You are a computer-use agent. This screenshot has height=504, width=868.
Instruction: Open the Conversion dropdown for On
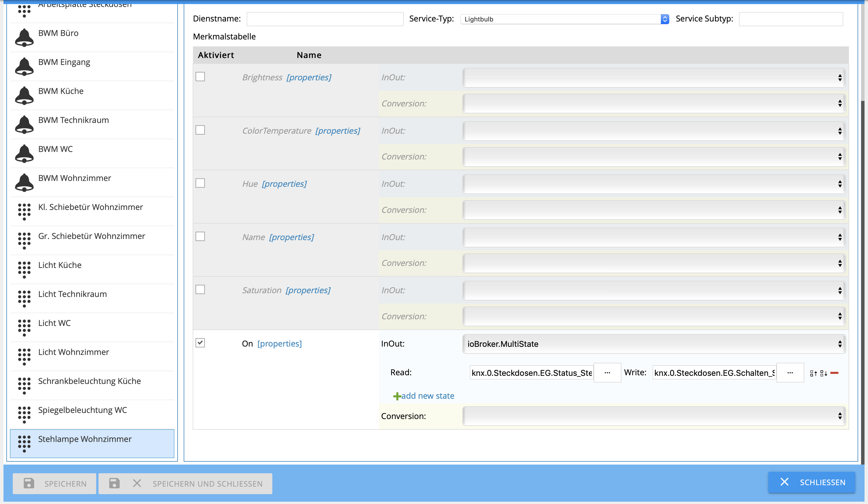tap(653, 416)
